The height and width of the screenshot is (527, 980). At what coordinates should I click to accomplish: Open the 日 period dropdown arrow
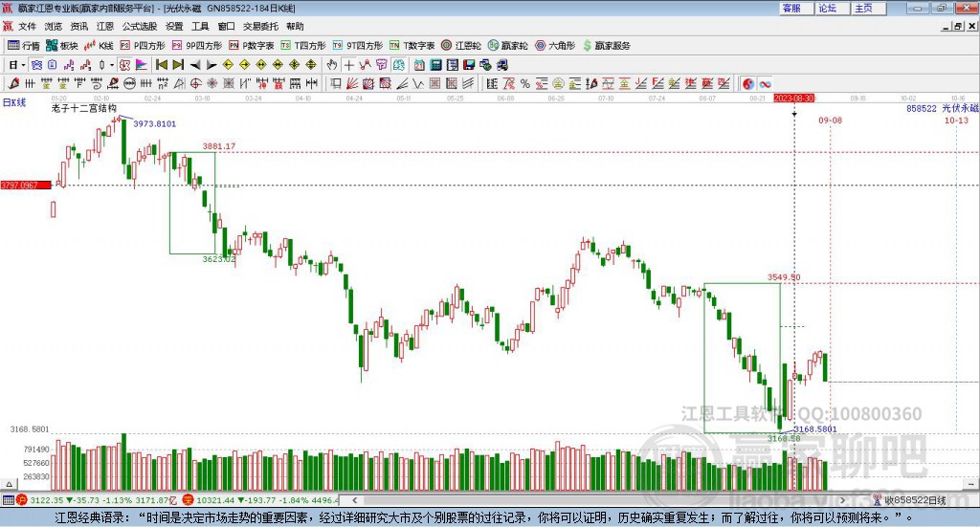[23, 65]
